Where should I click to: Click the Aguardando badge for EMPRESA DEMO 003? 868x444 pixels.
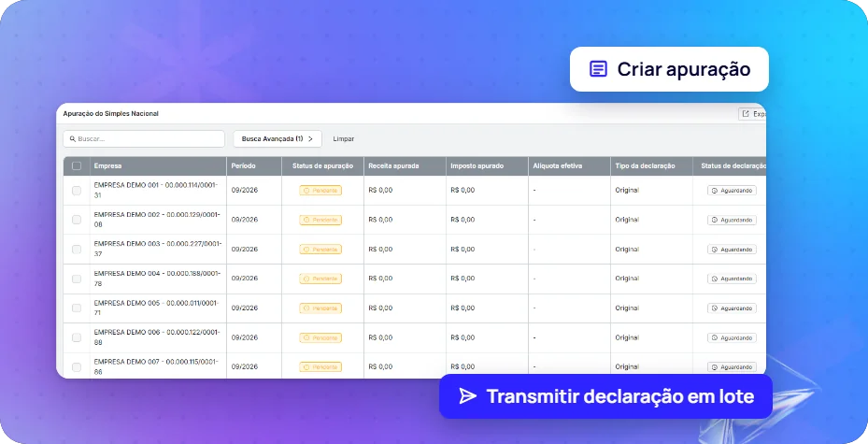tap(732, 250)
